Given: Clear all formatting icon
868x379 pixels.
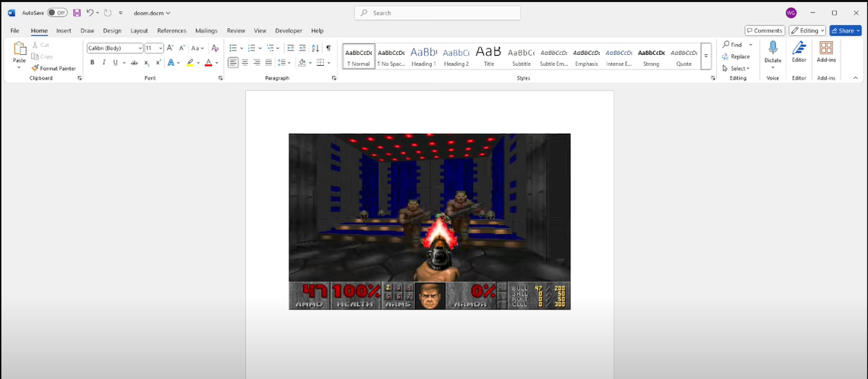Looking at the screenshot, I should [215, 48].
